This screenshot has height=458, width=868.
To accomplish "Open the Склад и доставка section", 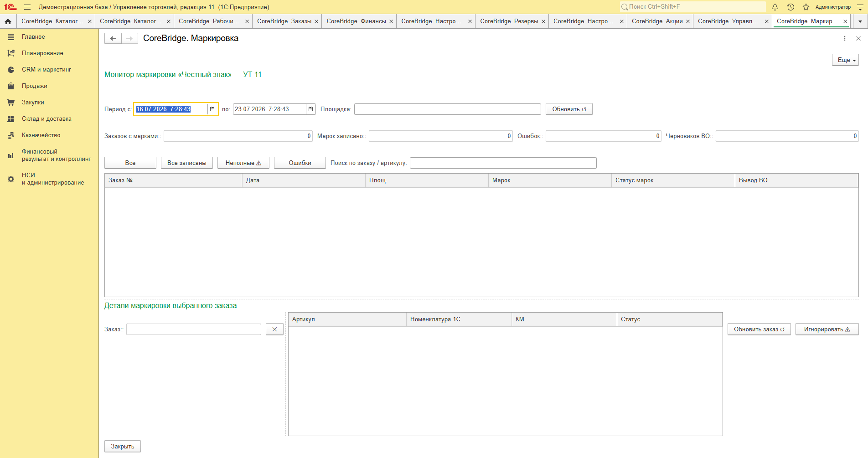I will [46, 119].
